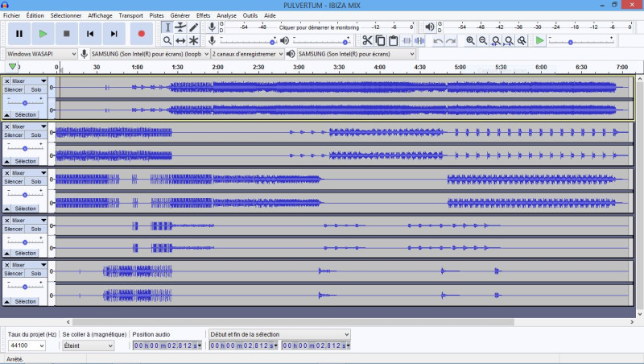The height and width of the screenshot is (364, 644).
Task: Select the Multi-tool asterisk icon
Action: pyautogui.click(x=193, y=40)
